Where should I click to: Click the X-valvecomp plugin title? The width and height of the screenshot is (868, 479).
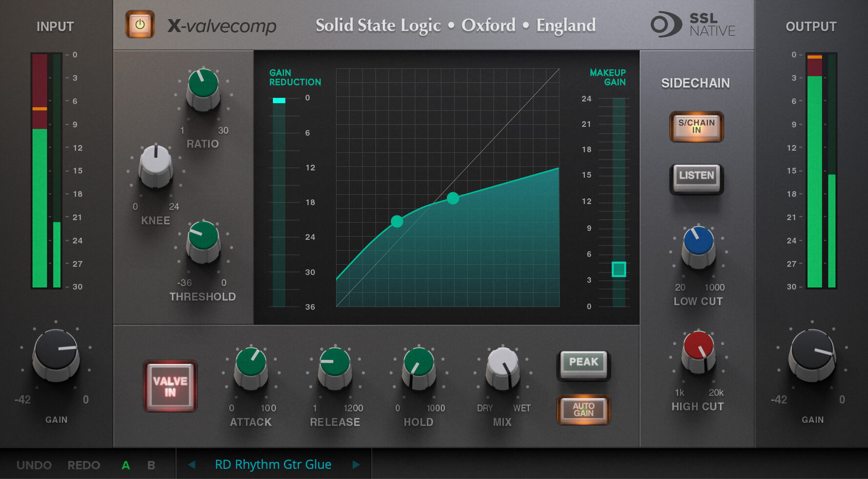pos(222,25)
